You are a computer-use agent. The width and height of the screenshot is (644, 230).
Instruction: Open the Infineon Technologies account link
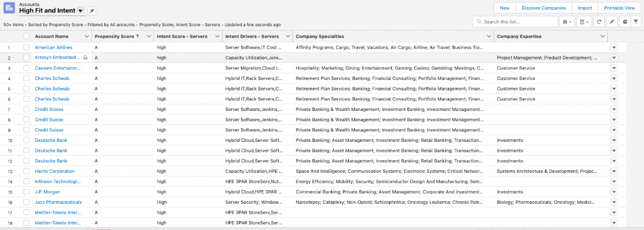[58, 182]
